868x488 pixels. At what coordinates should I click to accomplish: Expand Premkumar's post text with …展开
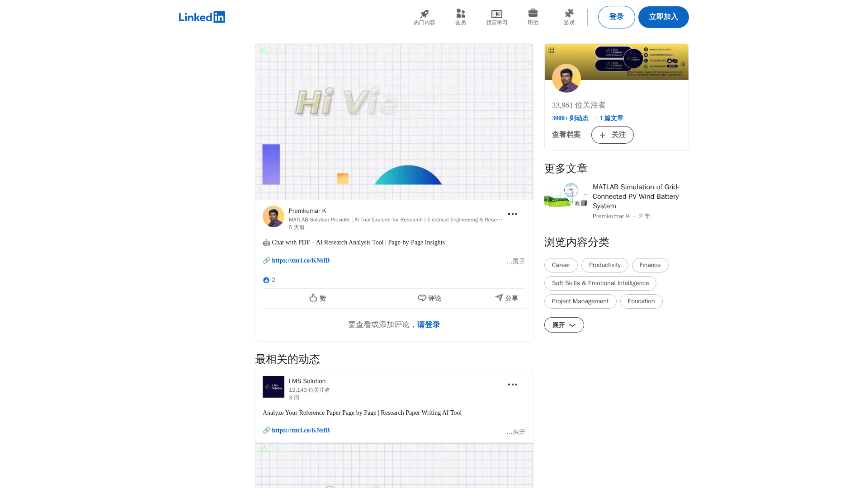(516, 262)
